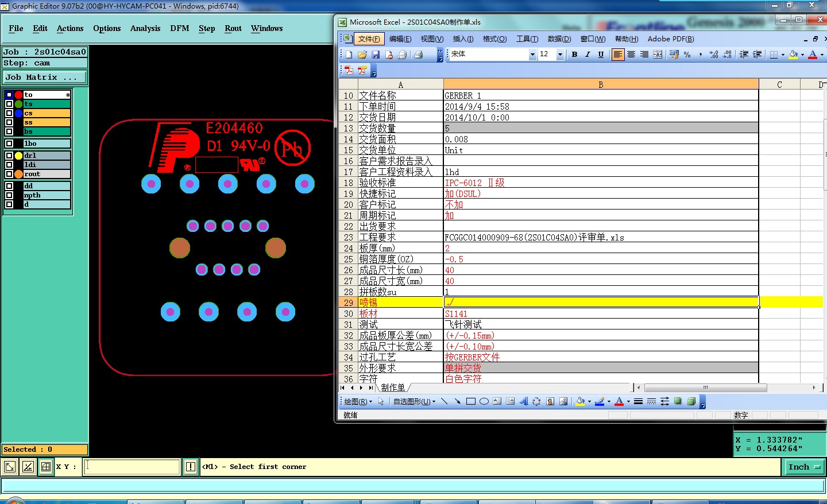The height and width of the screenshot is (504, 827).
Task: Open the DFM menu in Graphic Editor
Action: point(180,28)
